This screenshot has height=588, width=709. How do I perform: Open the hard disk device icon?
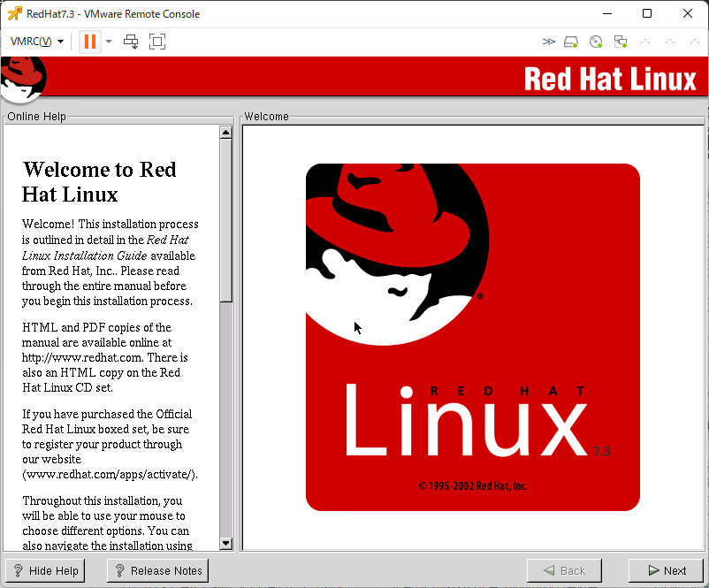point(571,42)
